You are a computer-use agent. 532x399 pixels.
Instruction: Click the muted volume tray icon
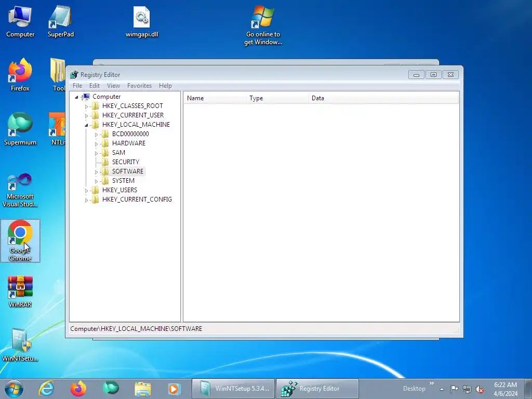480,389
